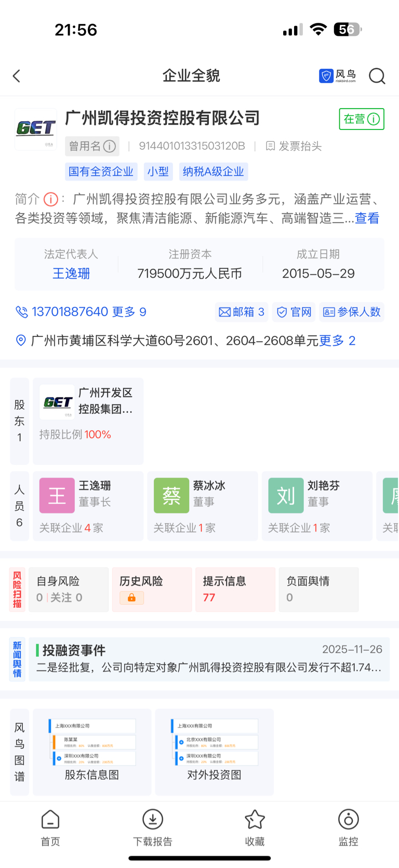Viewport: 399px width, 868px height.
Task: Expand company intro with 查看
Action: pyautogui.click(x=367, y=218)
